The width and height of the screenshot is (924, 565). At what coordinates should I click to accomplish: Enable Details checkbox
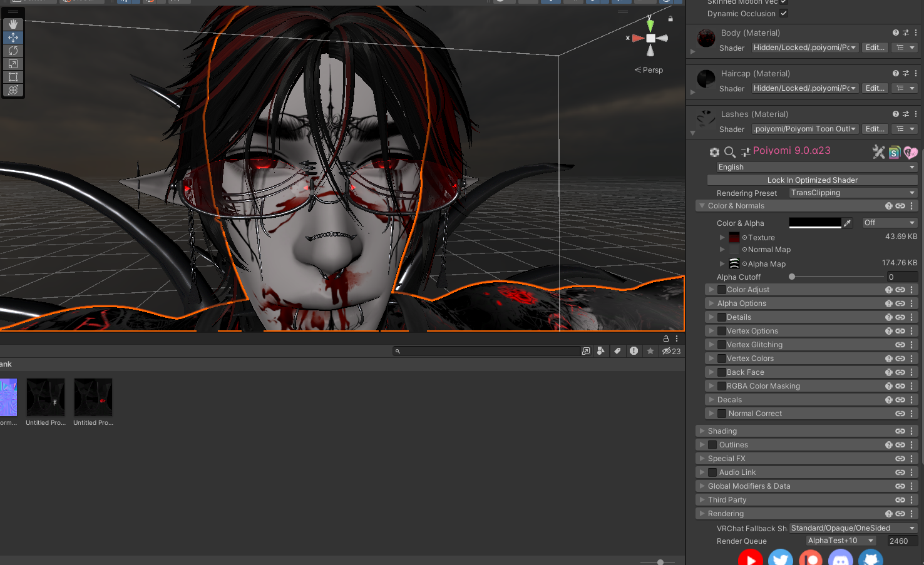pos(722,317)
